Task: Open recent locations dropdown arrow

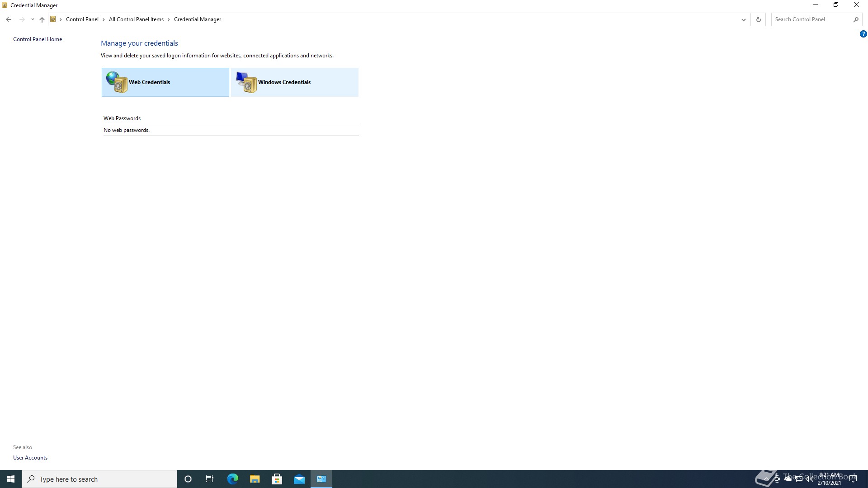Action: (x=33, y=19)
